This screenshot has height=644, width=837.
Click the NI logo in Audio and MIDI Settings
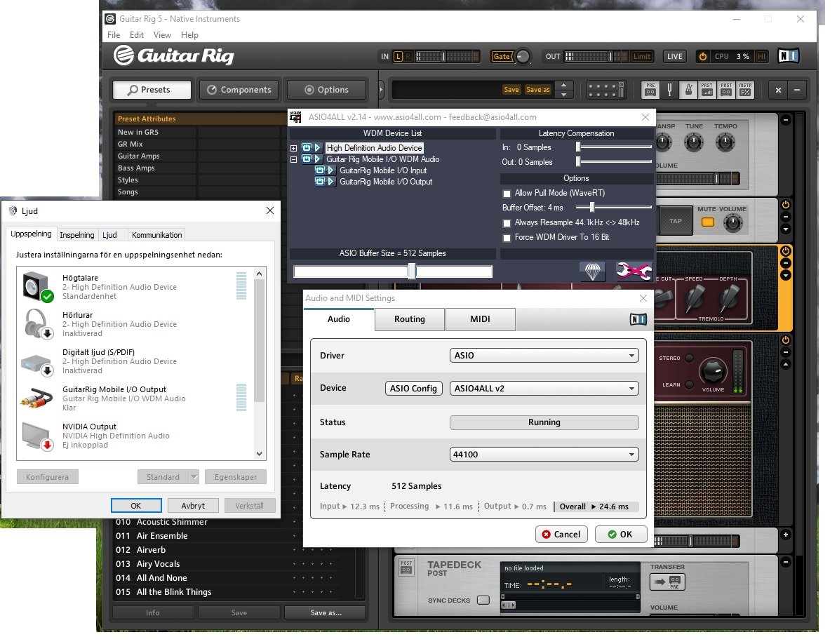click(638, 319)
